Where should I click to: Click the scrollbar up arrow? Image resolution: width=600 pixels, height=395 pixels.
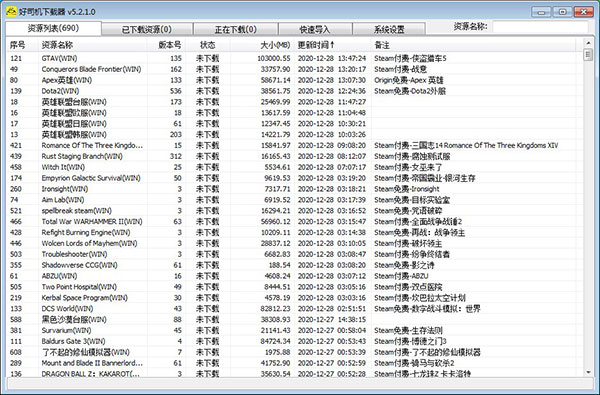(588, 42)
